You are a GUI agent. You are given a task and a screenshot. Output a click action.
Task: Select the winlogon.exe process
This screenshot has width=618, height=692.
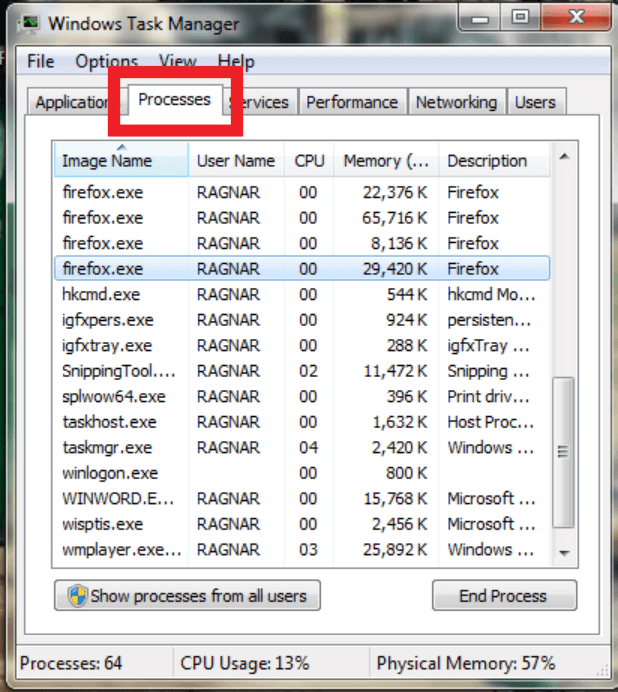point(302,473)
